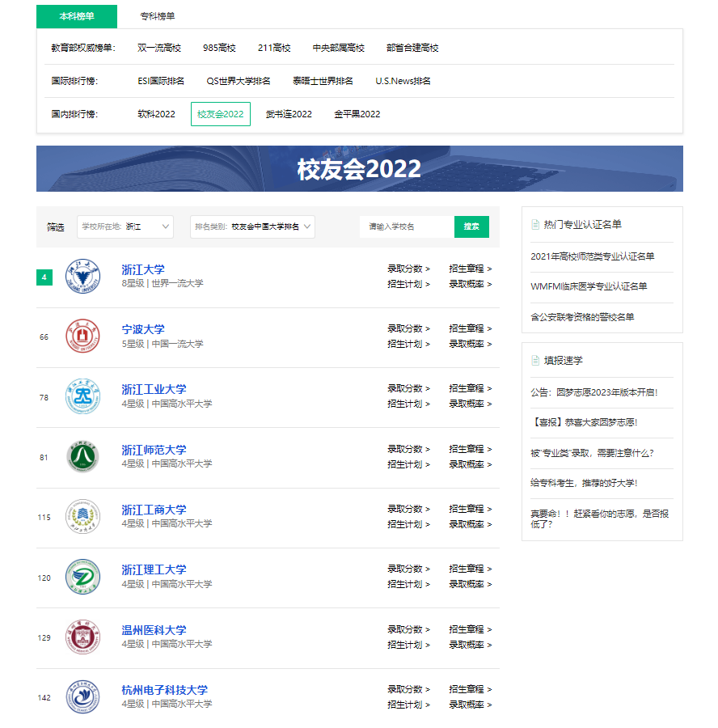Switch to the 专科榜单 tab

[x=158, y=16]
